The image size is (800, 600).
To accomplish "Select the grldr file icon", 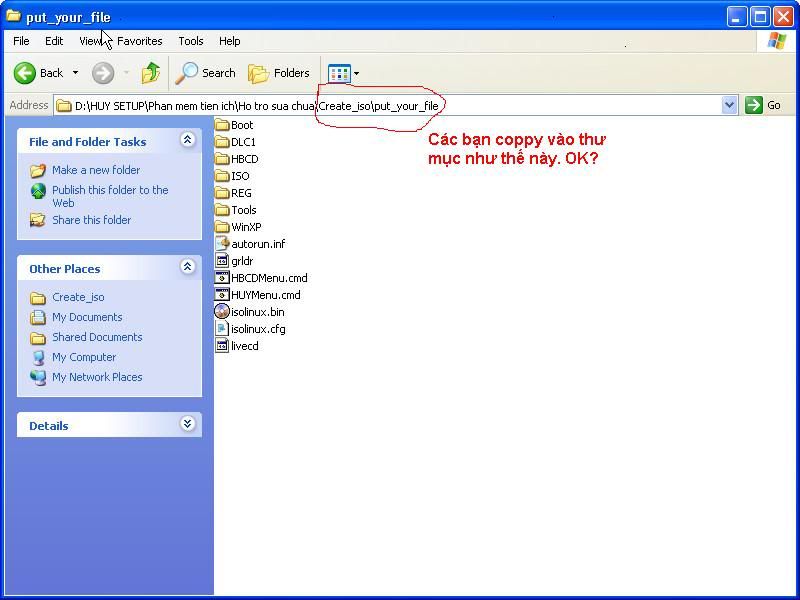I will point(222,261).
